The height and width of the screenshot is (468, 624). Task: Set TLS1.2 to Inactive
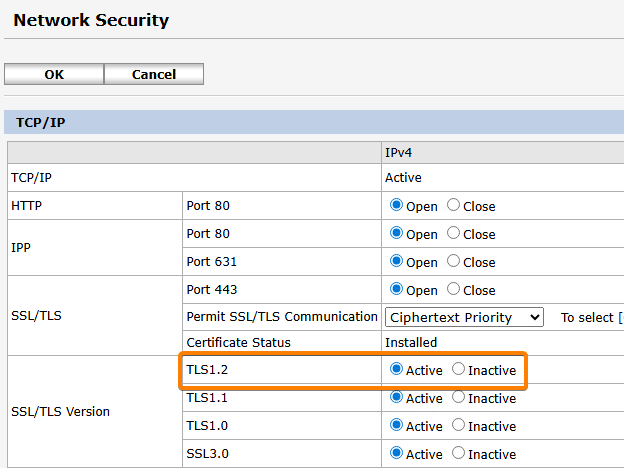pyautogui.click(x=459, y=369)
